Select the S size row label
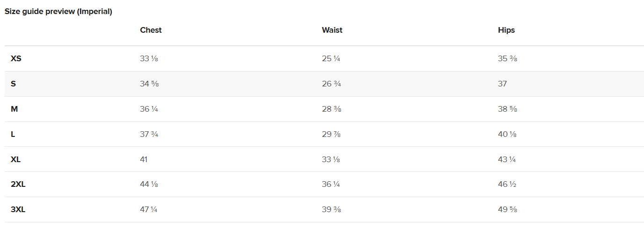 pos(13,84)
